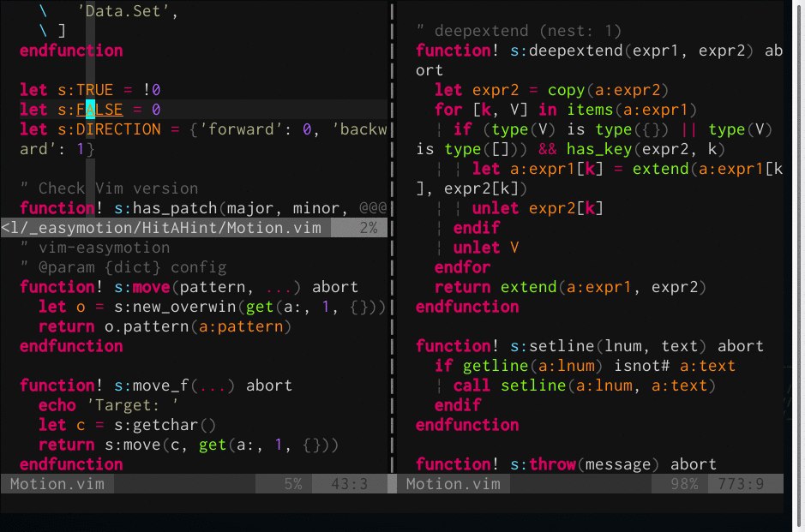Click the 5% scroll position indicator
Image resolution: width=805 pixels, height=532 pixels.
point(293,484)
